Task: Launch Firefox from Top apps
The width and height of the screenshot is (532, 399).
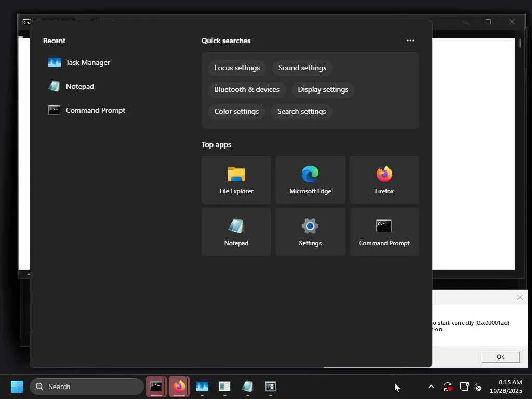Action: [384, 180]
